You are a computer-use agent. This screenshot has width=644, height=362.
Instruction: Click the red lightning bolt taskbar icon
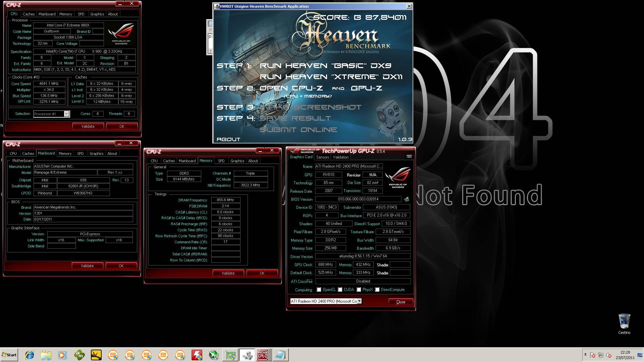point(197,355)
